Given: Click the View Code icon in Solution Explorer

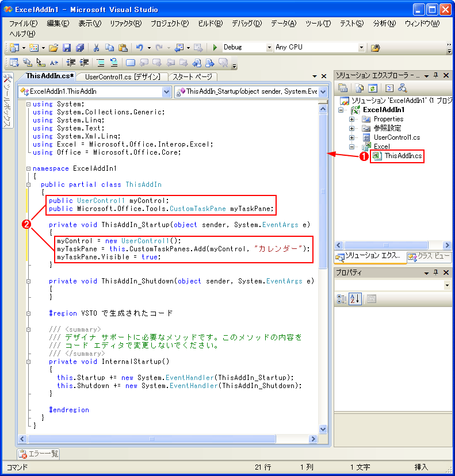Looking at the screenshot, I should [389, 88].
